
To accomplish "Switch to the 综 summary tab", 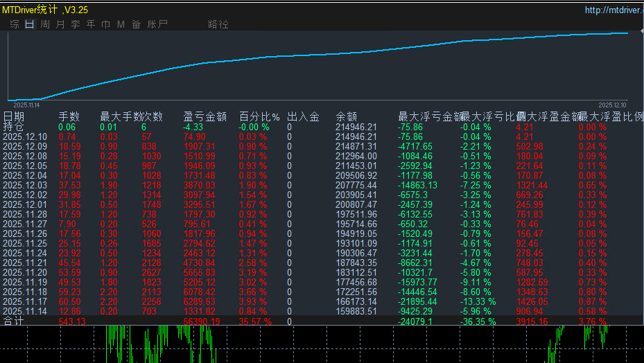I will tap(15, 24).
